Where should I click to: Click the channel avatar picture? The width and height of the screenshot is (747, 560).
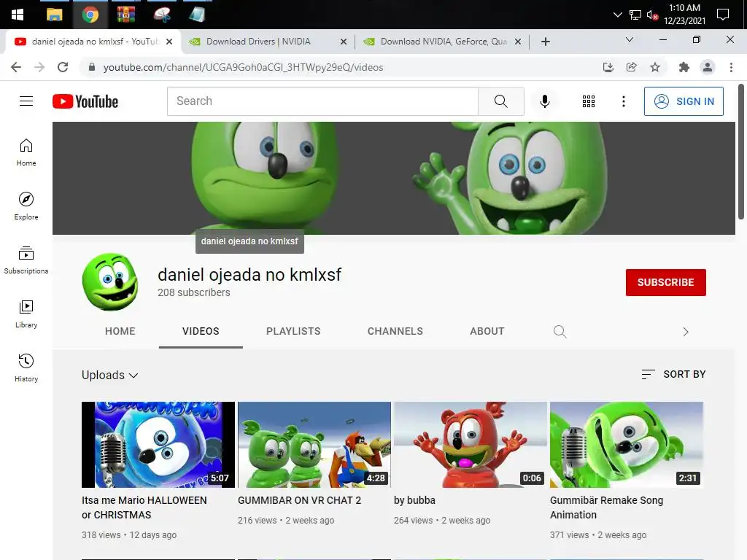point(110,282)
